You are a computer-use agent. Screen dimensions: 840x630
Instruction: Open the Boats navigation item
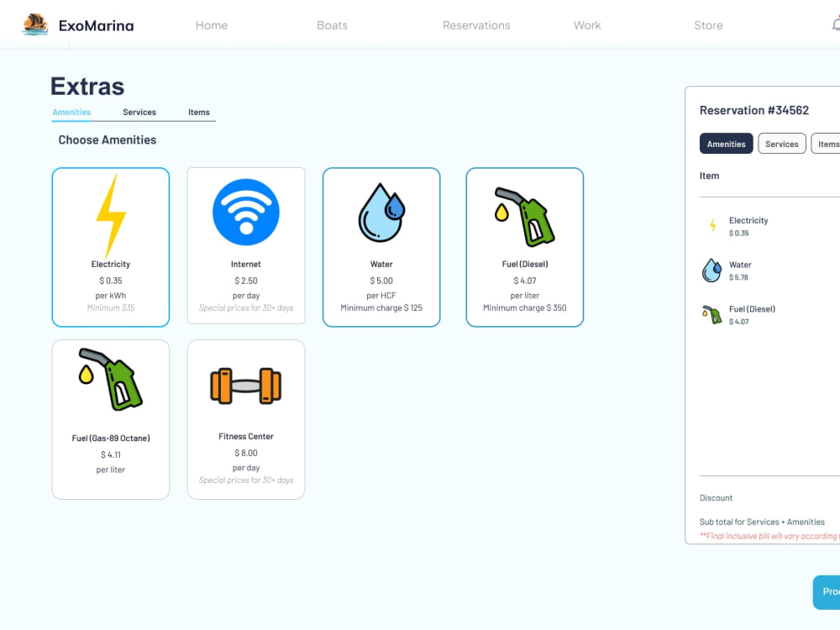[x=332, y=25]
